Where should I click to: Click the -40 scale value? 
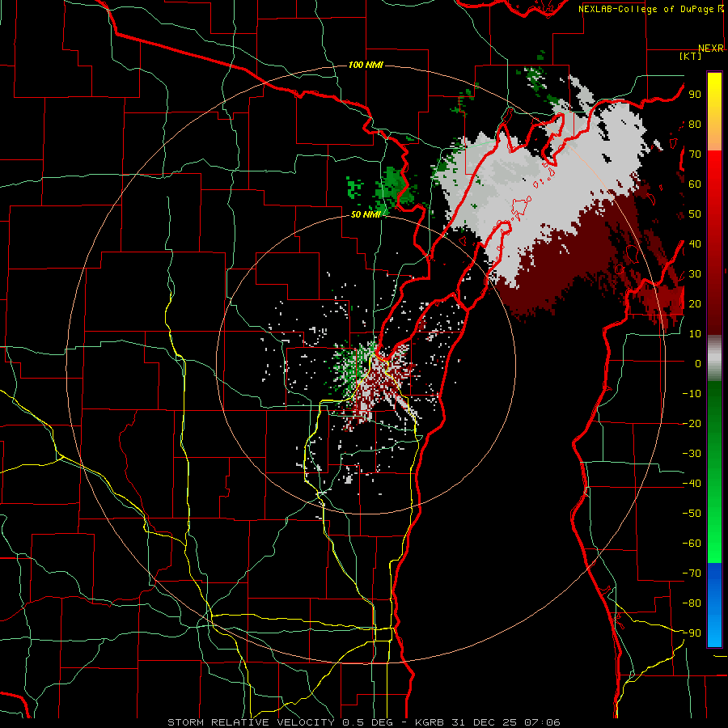[x=692, y=484]
